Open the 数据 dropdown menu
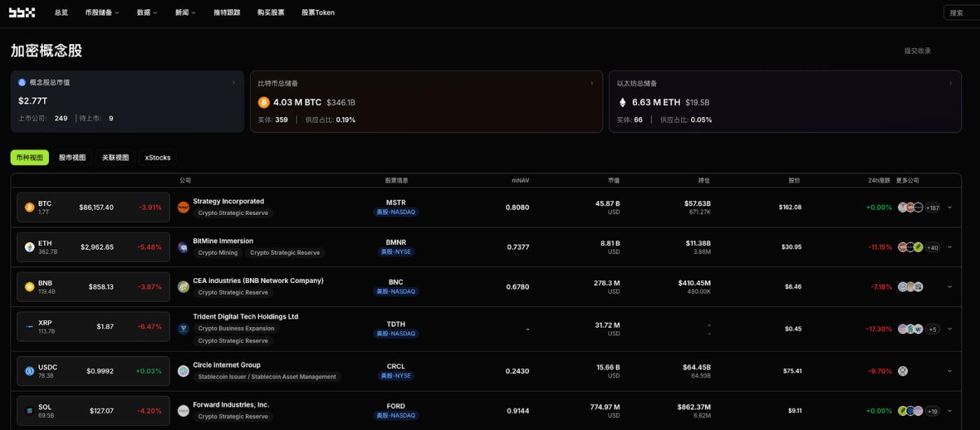The image size is (980, 430). (x=147, y=13)
